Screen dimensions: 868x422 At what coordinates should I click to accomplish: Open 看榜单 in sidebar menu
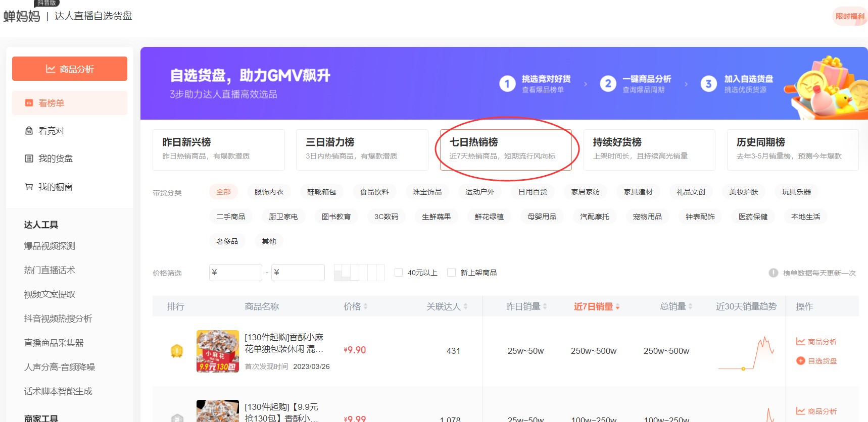click(x=70, y=103)
